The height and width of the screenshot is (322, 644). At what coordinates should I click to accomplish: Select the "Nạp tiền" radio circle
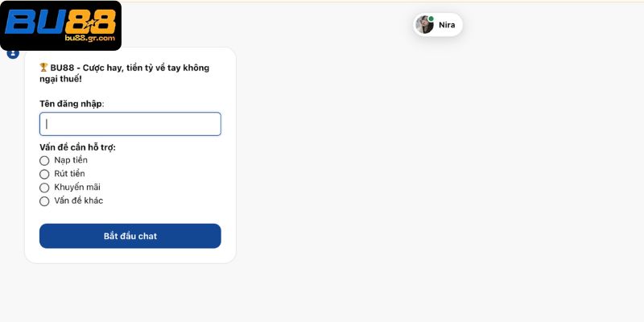pyautogui.click(x=44, y=160)
